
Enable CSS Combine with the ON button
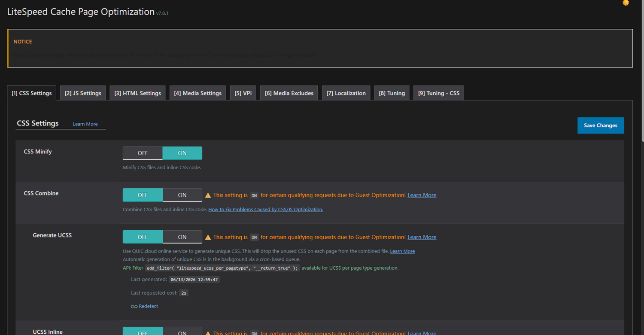pyautogui.click(x=182, y=195)
